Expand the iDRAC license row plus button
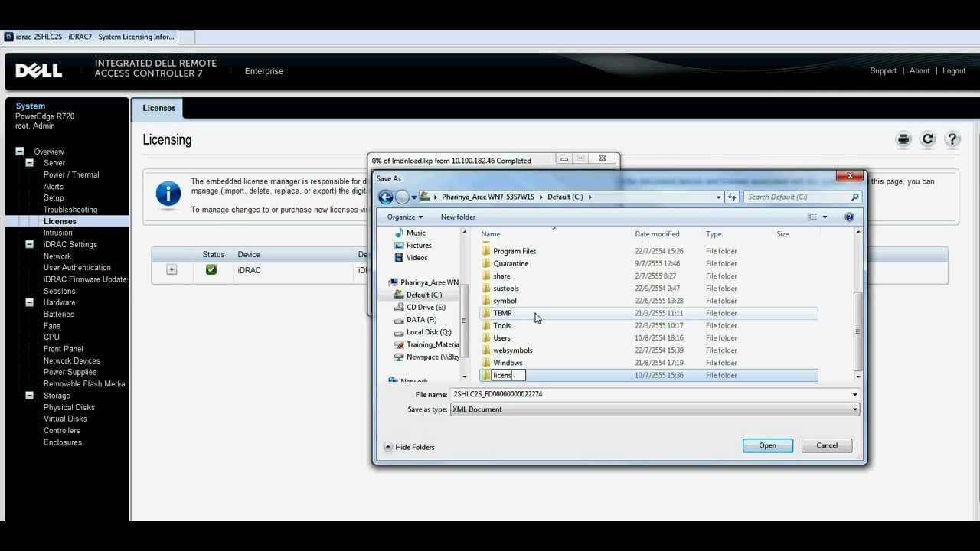This screenshot has height=551, width=980. click(x=171, y=269)
